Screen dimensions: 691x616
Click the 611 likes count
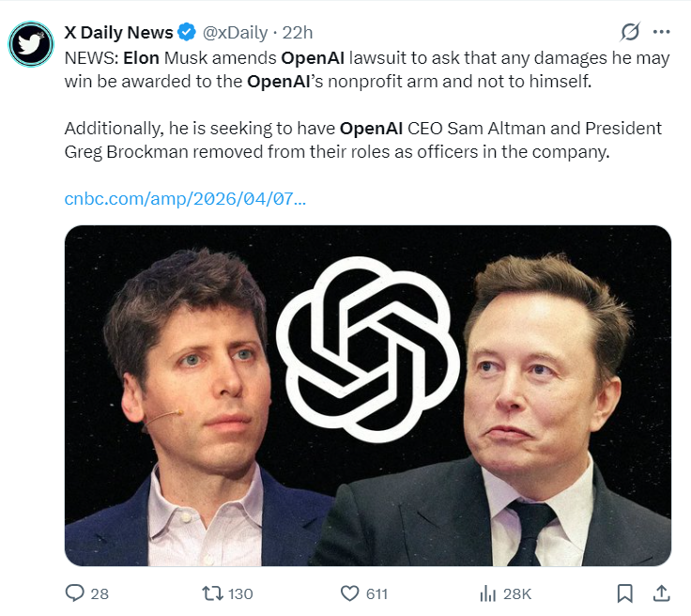tap(376, 594)
